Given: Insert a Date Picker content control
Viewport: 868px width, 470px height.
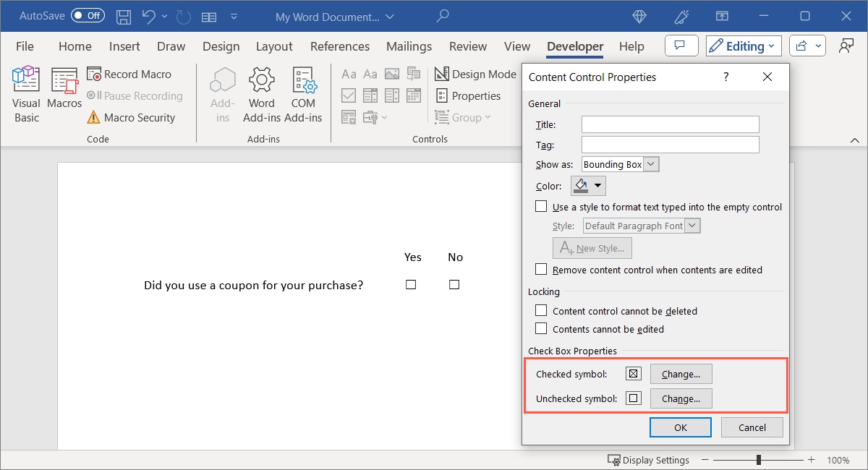Looking at the screenshot, I should pos(414,95).
